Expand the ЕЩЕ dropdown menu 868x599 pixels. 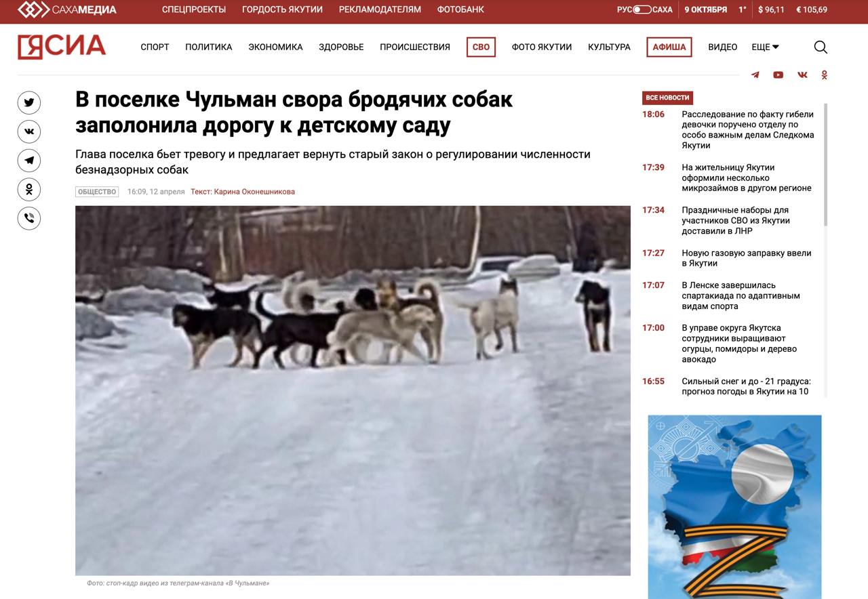[765, 47]
